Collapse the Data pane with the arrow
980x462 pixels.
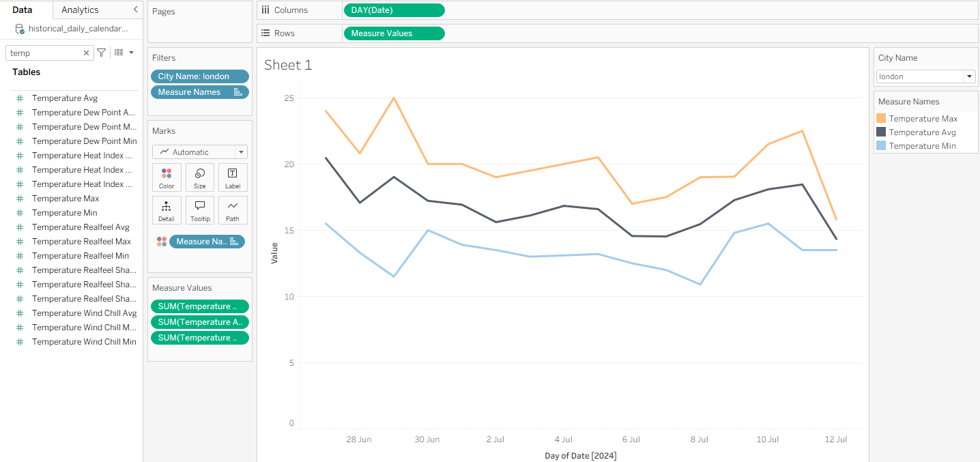[135, 10]
